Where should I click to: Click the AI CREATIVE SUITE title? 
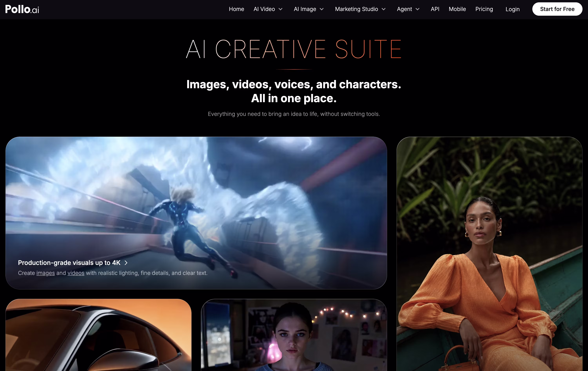294,49
